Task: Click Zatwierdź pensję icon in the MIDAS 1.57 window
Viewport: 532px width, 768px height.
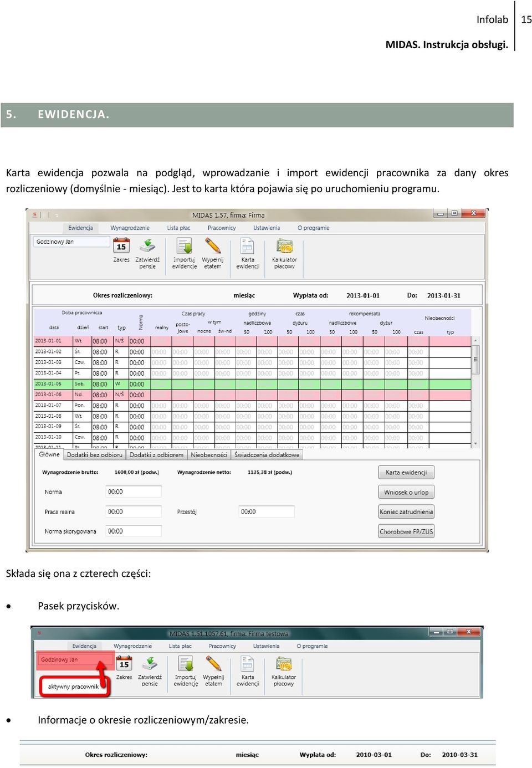Action: (147, 246)
